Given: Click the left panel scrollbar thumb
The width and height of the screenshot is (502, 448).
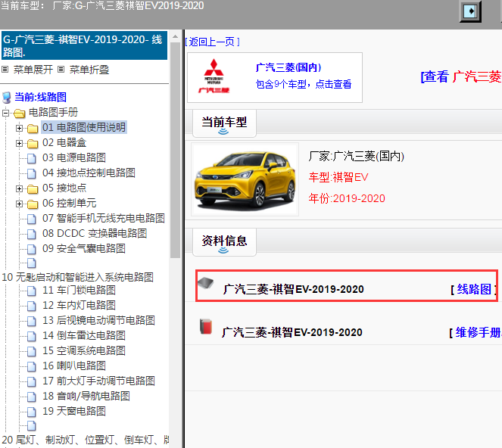Looking at the screenshot, I should click(175, 149).
